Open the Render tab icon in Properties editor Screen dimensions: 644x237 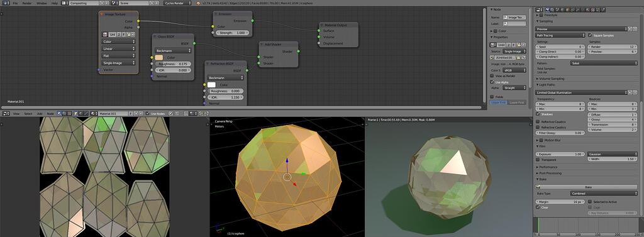pos(547,9)
